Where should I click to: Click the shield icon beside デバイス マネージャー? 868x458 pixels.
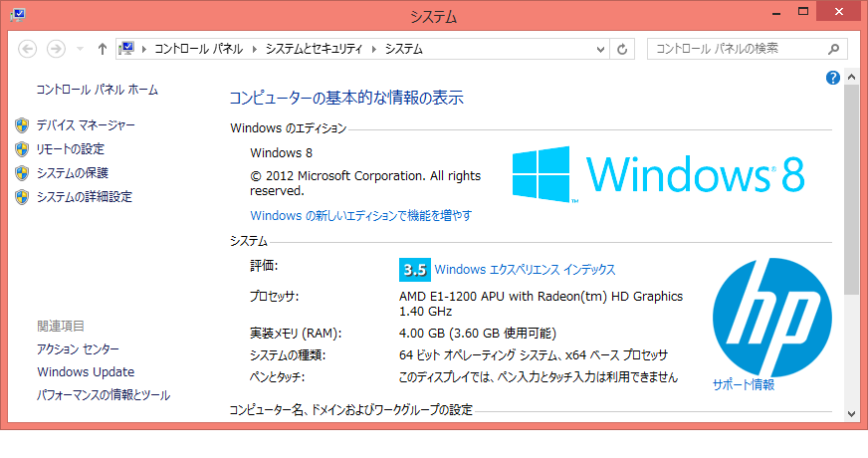22,125
